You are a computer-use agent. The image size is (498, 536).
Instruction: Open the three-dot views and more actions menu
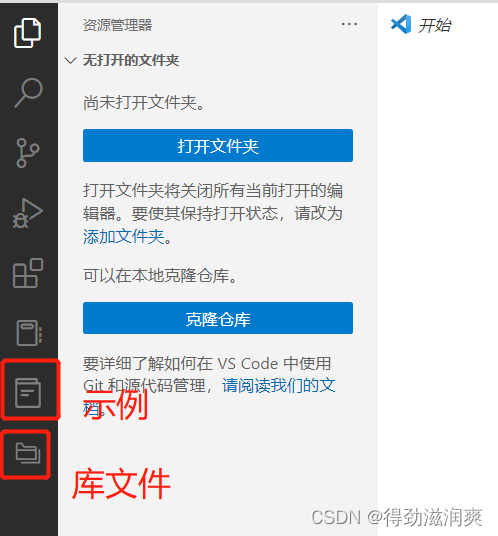349,24
